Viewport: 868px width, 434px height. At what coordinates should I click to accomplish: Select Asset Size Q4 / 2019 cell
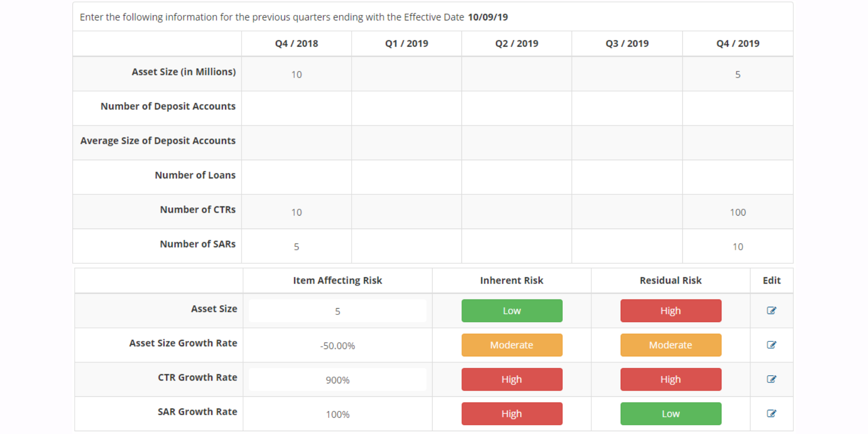[x=738, y=74]
